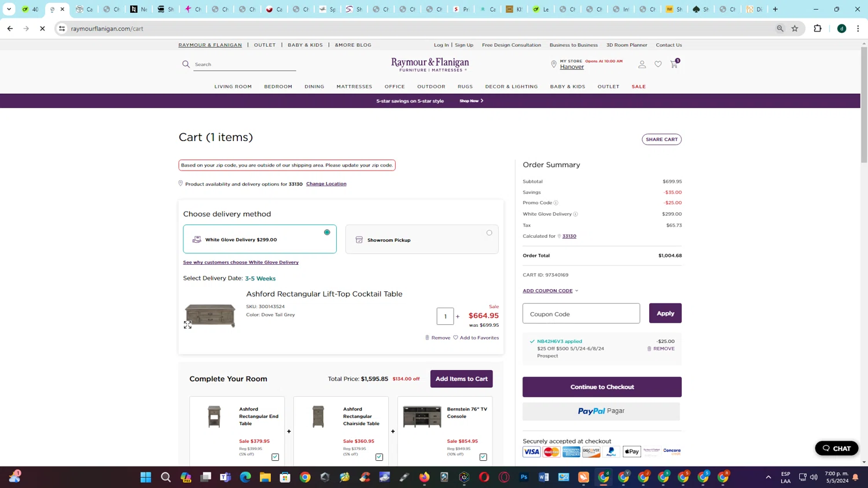Screen dimensions: 868x488
Task: Expand the product image fullscreen icon
Action: (187, 325)
